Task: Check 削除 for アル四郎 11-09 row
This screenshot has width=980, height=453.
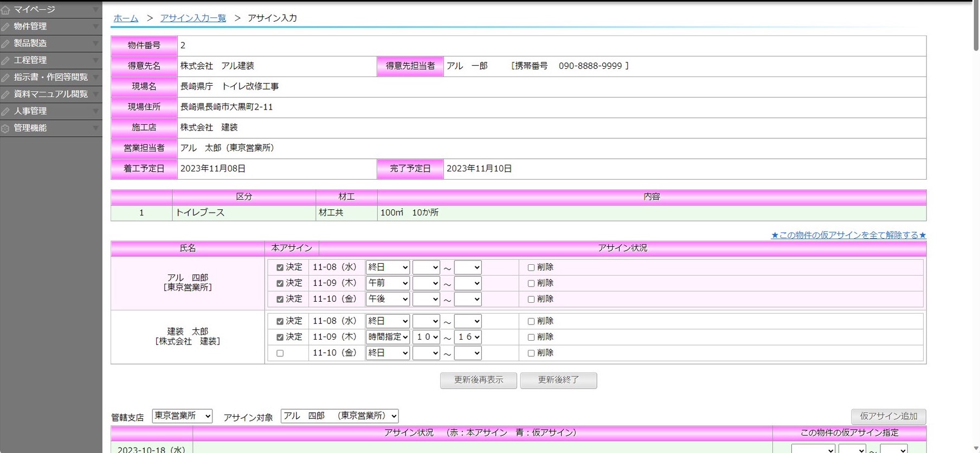Action: tap(531, 283)
